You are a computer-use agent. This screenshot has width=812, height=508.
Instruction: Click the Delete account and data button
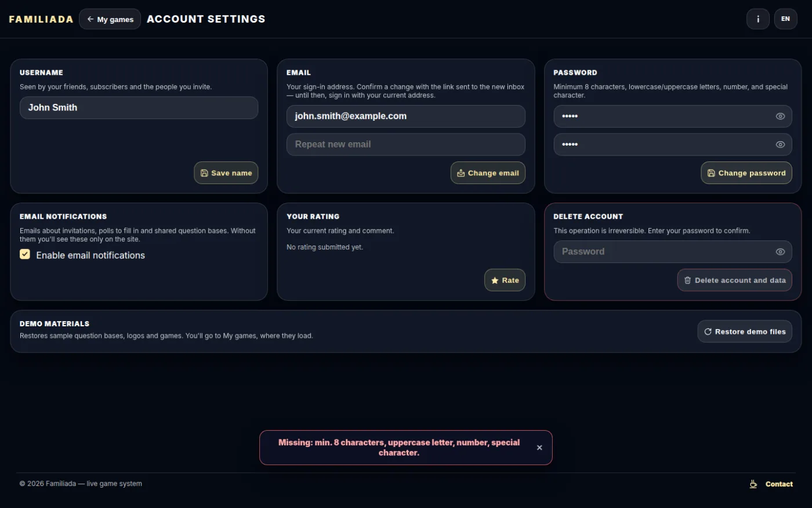pos(734,280)
